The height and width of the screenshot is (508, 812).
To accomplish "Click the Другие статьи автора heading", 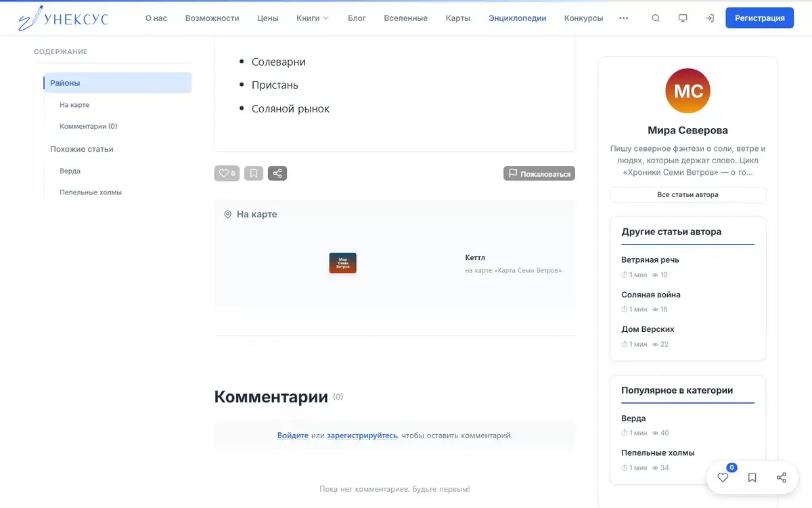I will (x=671, y=232).
